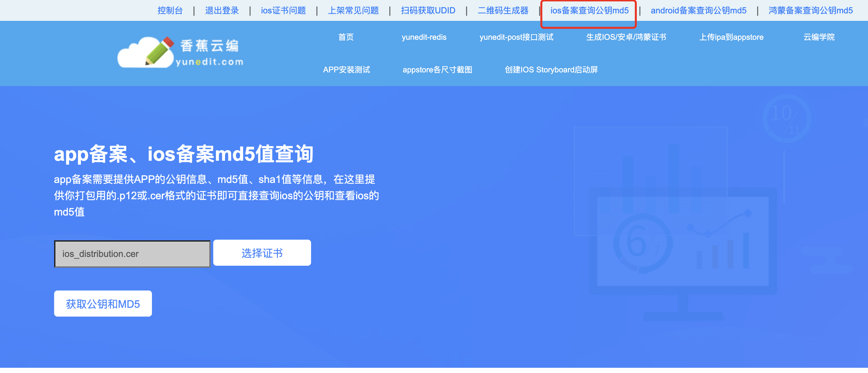Open yunedit-post接口测试 menu item
The height and width of the screenshot is (373, 868).
click(516, 37)
